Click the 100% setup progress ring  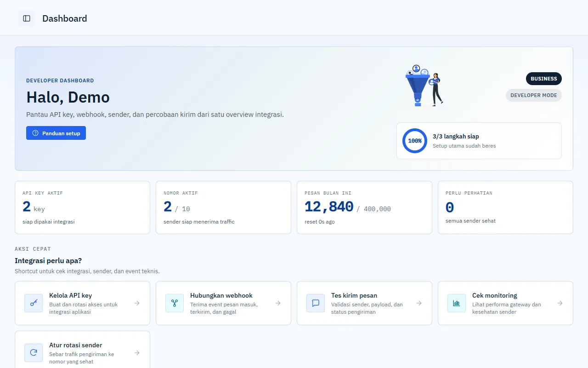[415, 141]
